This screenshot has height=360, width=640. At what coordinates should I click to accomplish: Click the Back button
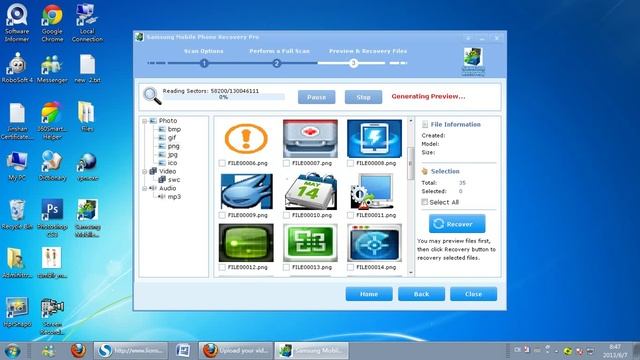click(x=421, y=294)
